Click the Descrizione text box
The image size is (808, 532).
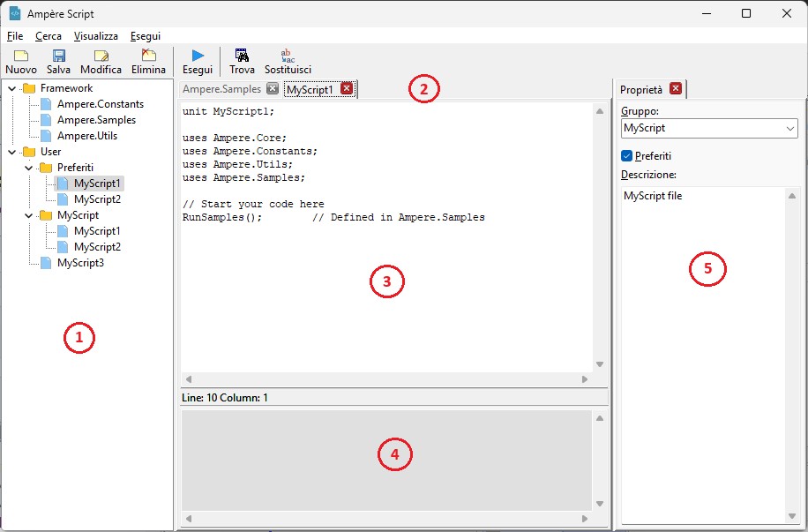703,356
